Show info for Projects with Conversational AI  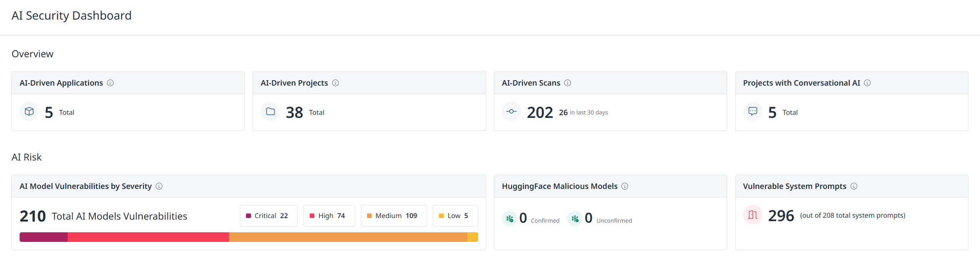(867, 83)
